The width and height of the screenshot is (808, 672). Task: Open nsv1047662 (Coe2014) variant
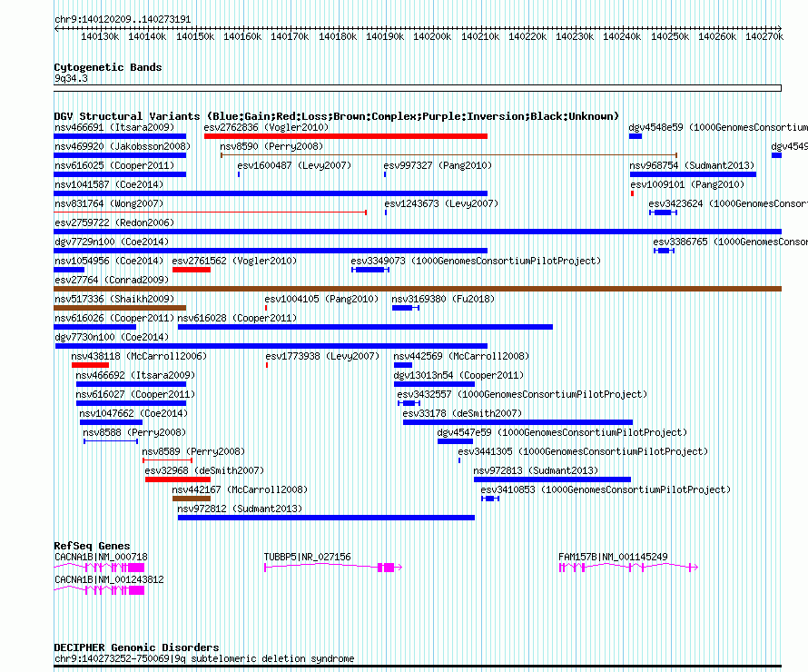tap(133, 413)
